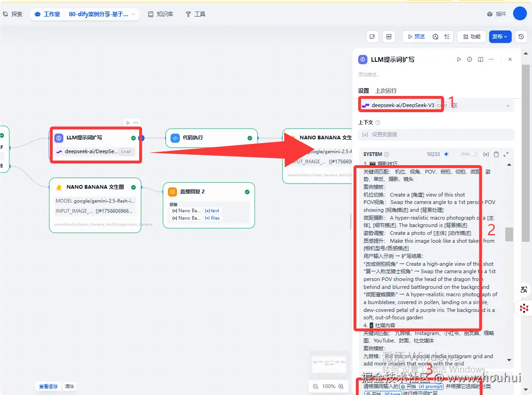
Task: Run the LLM node via small play icon
Action: [128, 123]
